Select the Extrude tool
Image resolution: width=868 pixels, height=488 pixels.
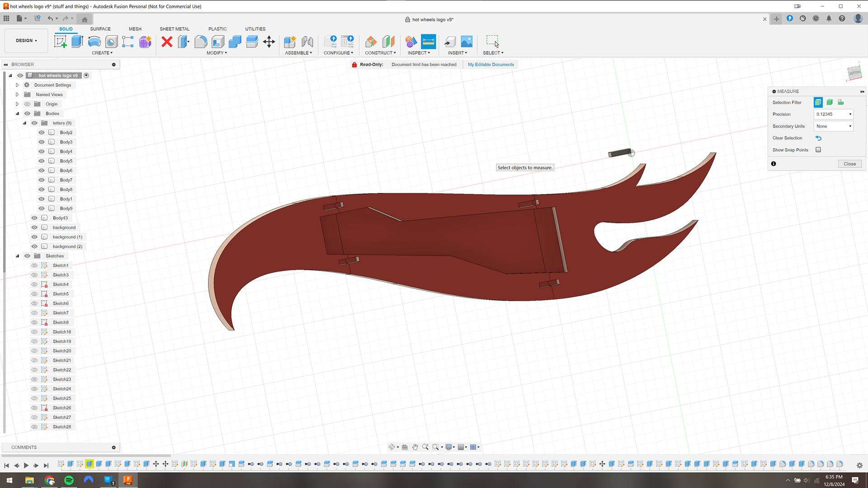pos(77,42)
